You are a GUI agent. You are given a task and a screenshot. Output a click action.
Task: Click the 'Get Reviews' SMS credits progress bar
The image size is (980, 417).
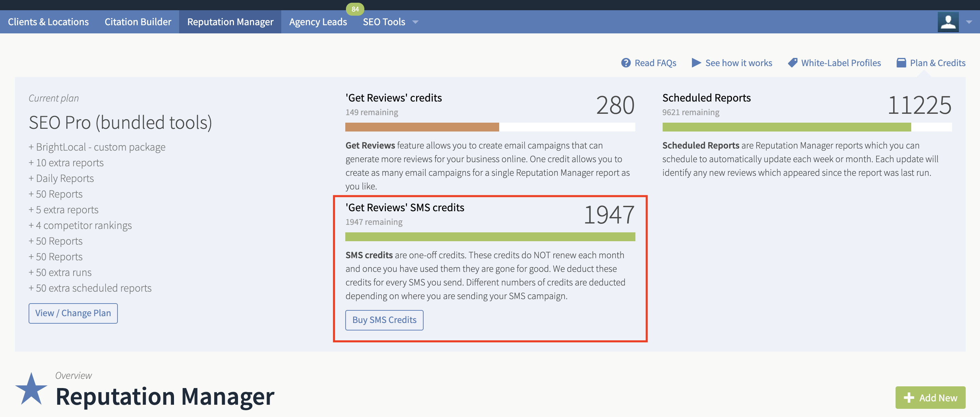coord(490,237)
